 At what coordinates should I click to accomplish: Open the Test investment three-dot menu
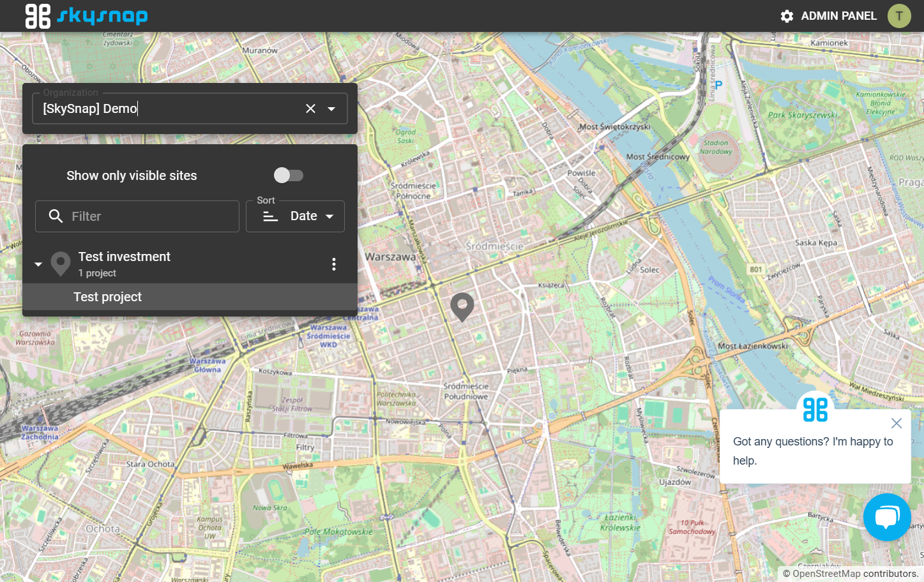pos(334,264)
